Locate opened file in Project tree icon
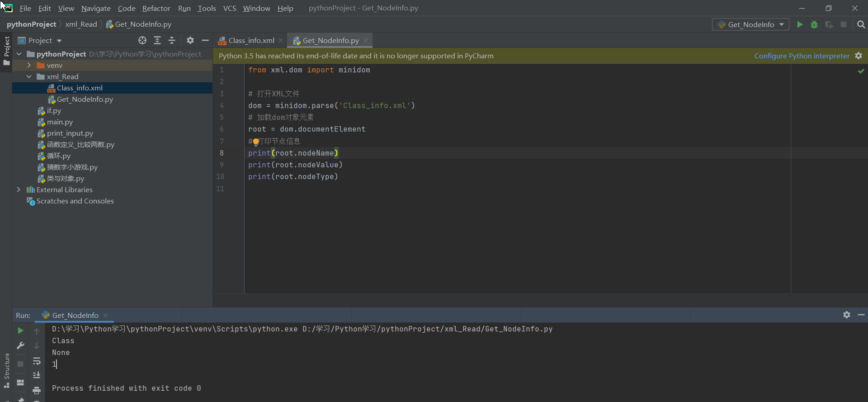868x402 pixels. pos(142,40)
